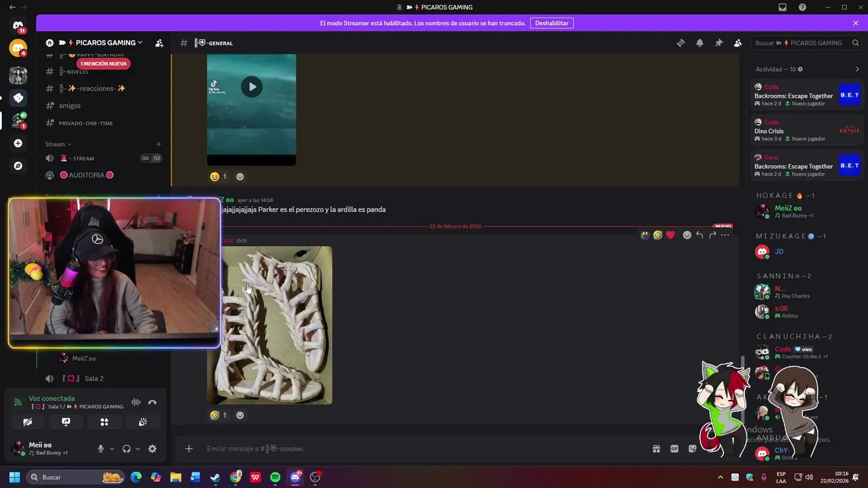Add reaction below the sandals image
The width and height of the screenshot is (868, 488).
pyautogui.click(x=240, y=415)
